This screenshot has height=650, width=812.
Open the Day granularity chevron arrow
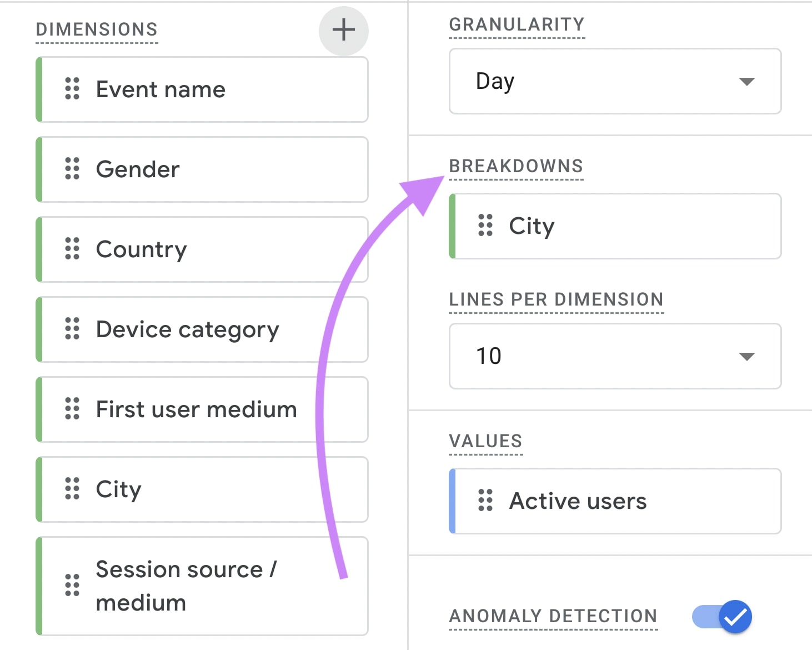coord(747,81)
